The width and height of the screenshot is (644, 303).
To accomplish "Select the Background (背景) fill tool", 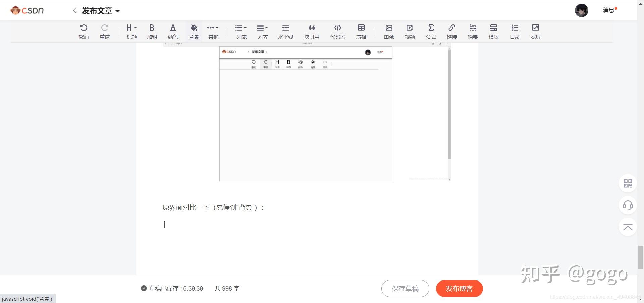I will pyautogui.click(x=194, y=32).
